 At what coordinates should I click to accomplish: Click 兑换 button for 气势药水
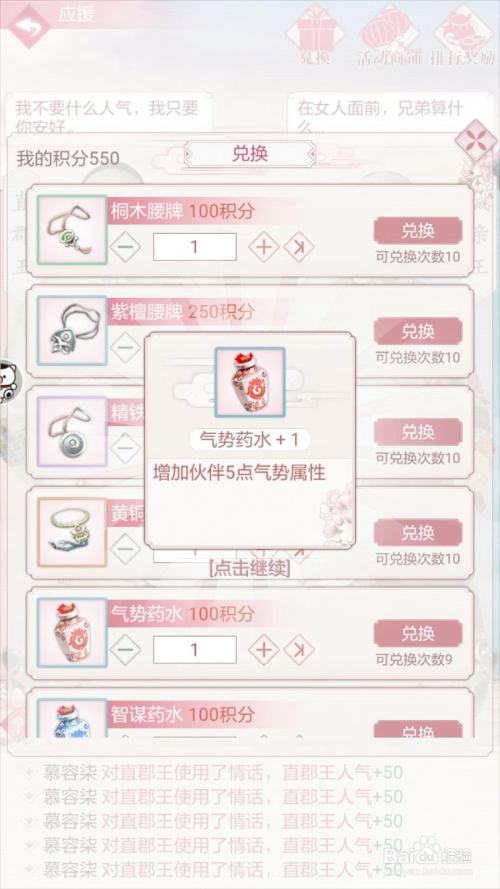tap(418, 633)
